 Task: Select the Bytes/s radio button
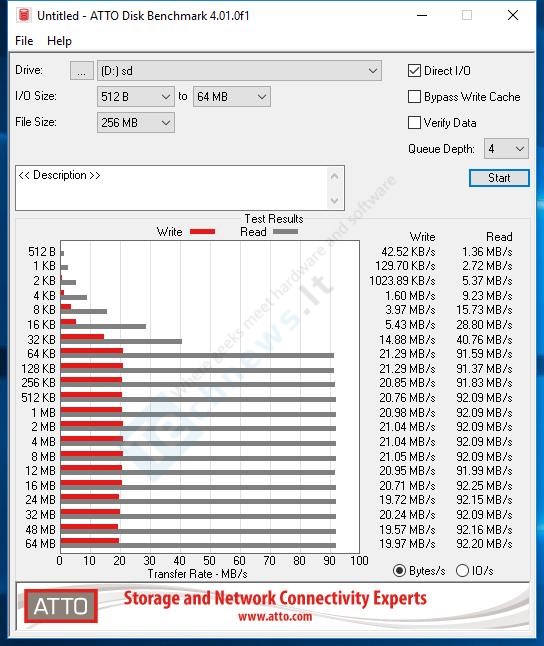399,571
